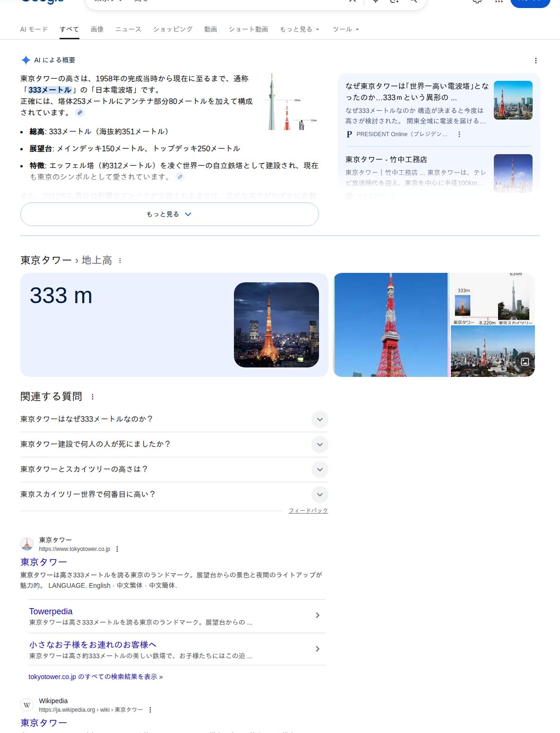
Task: Select the AI モード tab
Action: click(33, 29)
